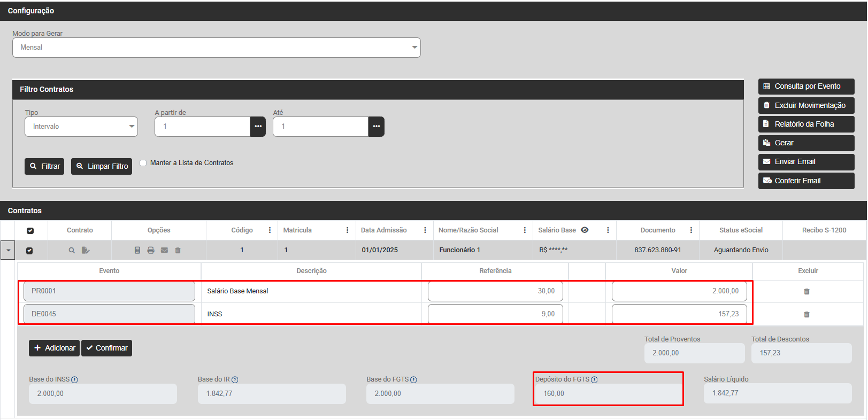Click the calculator icon in the Opções column
Viewport: 868px width, 420px height.
tap(137, 250)
